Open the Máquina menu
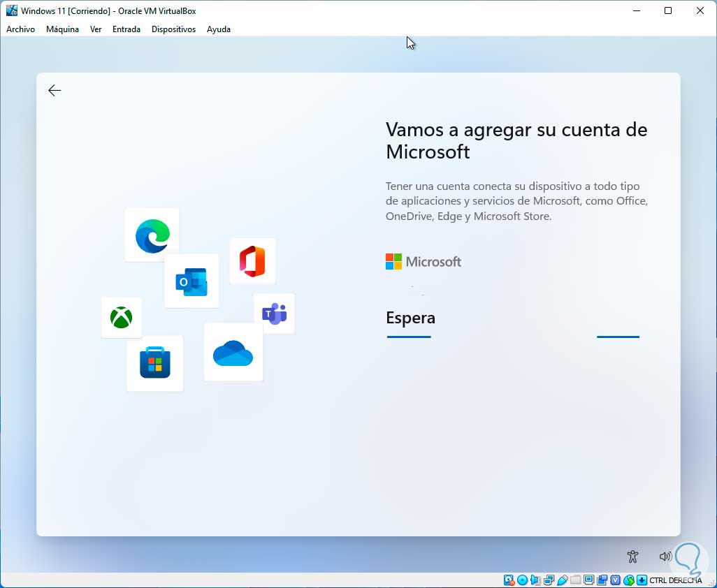Viewport: 717px width, 588px height. (x=62, y=29)
